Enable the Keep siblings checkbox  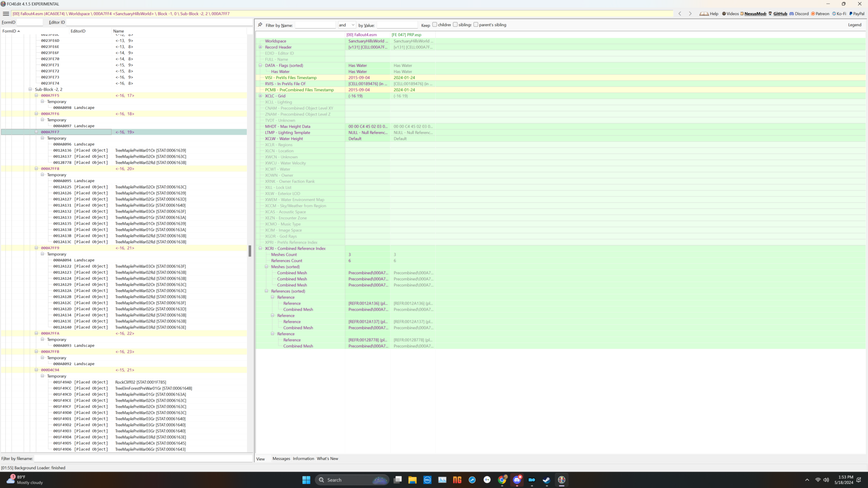tap(455, 24)
